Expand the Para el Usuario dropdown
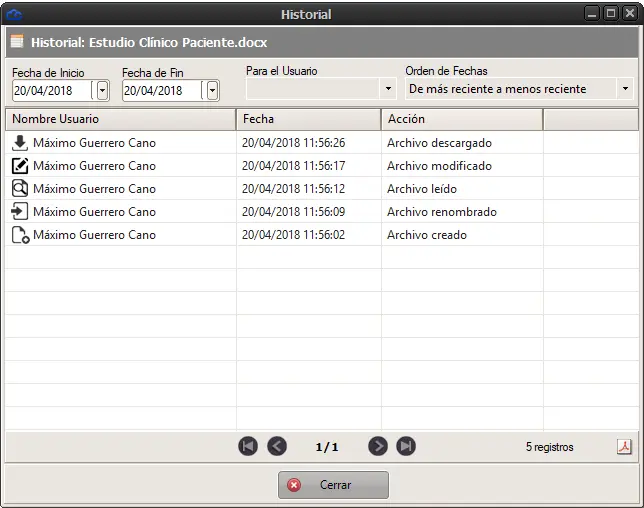Image resolution: width=644 pixels, height=508 pixels. pyautogui.click(x=388, y=89)
